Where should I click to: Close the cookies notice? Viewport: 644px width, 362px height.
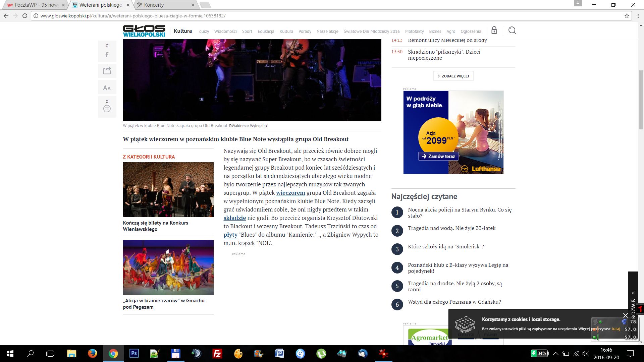point(625,315)
